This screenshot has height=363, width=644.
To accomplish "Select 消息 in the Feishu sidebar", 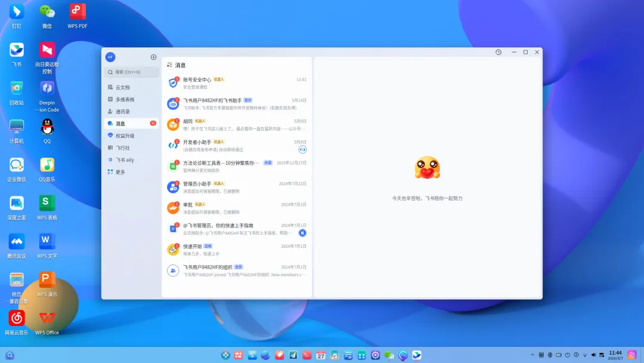I will coord(131,124).
